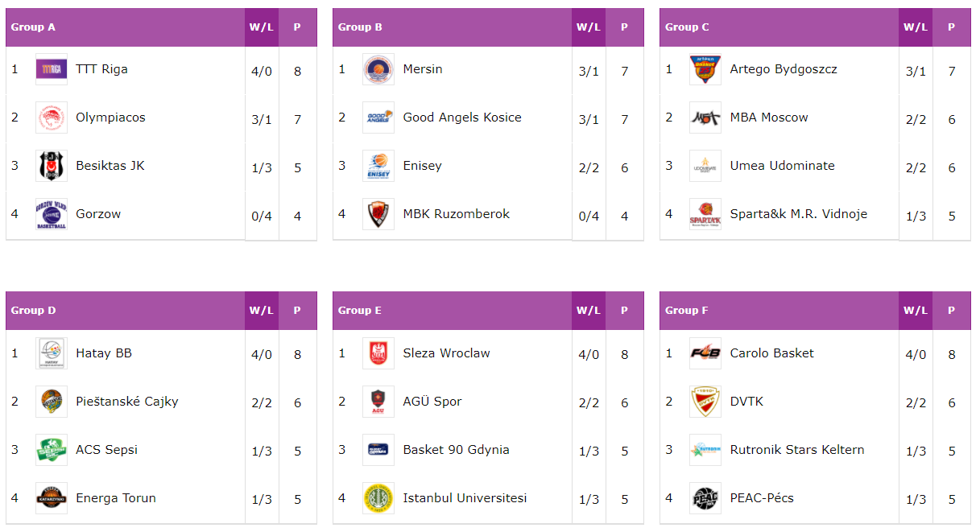Click the Mersin team logo
Image resolution: width=980 pixels, height=532 pixels.
(x=378, y=70)
